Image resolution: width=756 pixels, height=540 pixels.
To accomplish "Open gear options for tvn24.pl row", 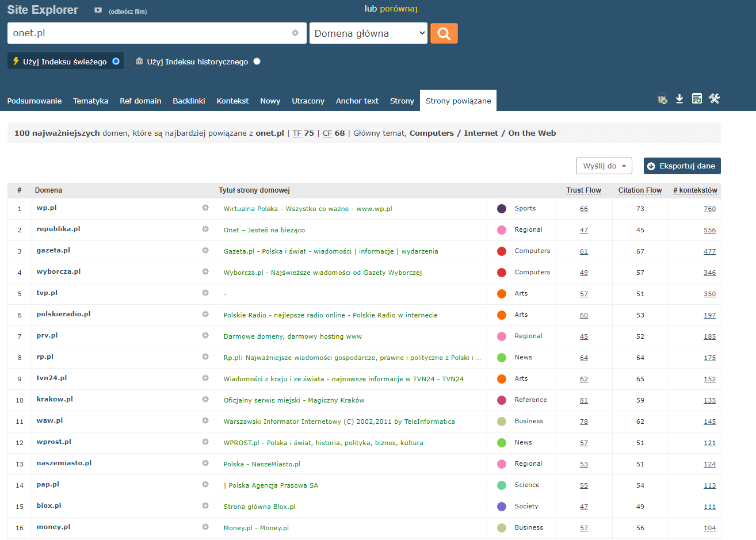I will pos(205,378).
